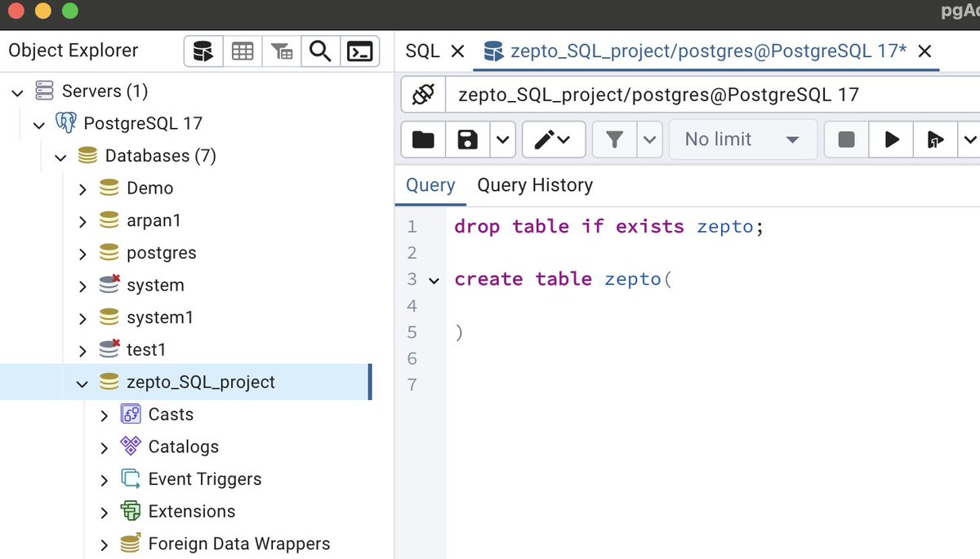Click the Filtered Rows toolbar icon
The image size is (980, 559).
click(282, 51)
